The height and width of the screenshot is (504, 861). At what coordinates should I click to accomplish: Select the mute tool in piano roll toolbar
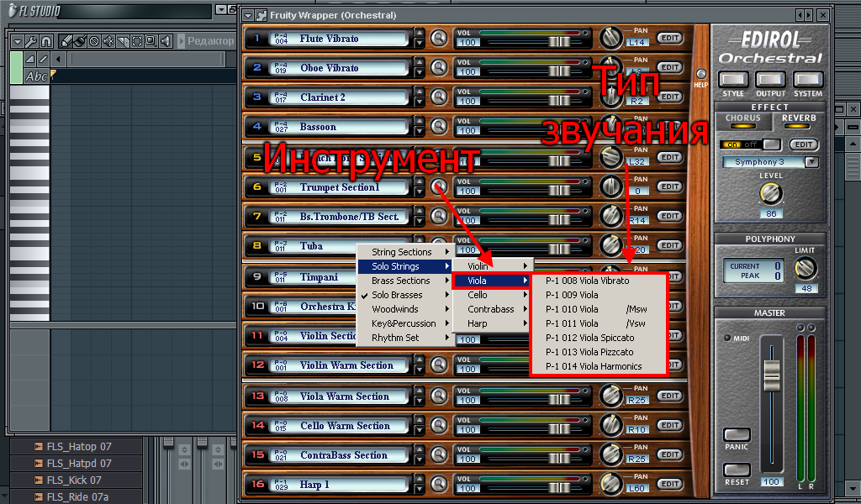tap(108, 41)
